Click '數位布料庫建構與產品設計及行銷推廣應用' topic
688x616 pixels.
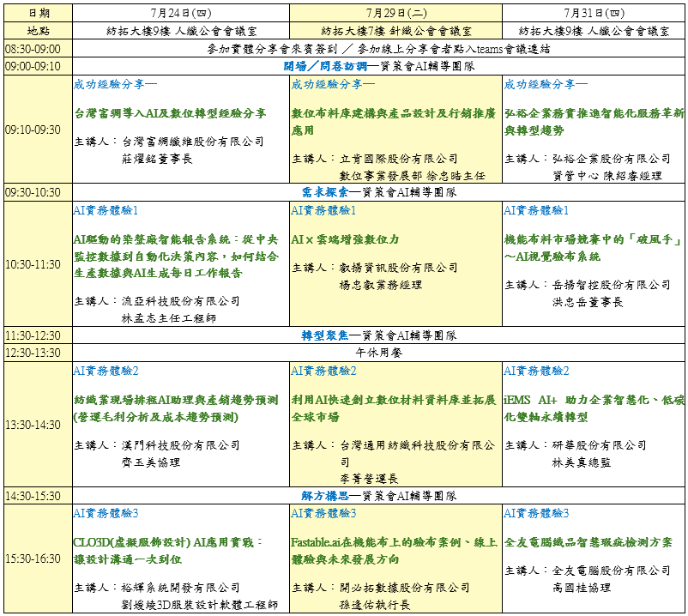pyautogui.click(x=394, y=122)
